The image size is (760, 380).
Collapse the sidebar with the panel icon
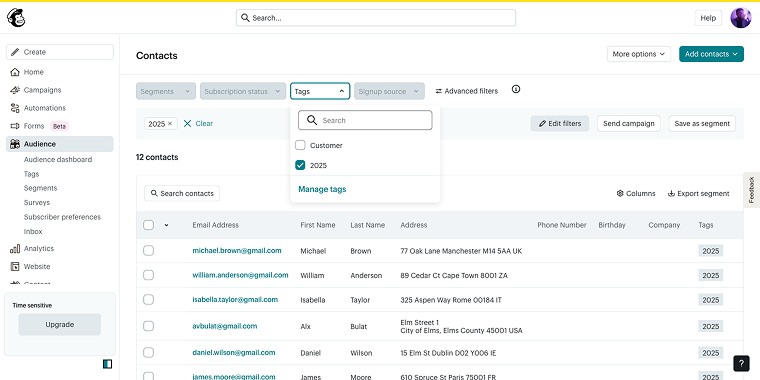pos(108,364)
